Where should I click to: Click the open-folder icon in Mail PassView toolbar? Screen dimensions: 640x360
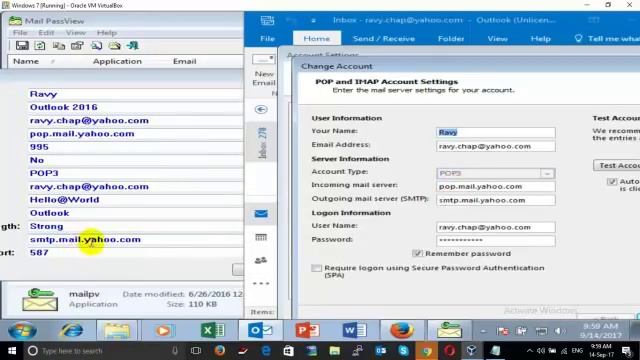115,46
